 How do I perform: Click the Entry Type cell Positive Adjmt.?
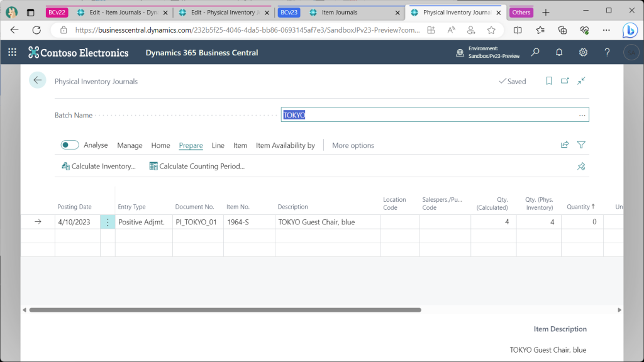[144, 222]
